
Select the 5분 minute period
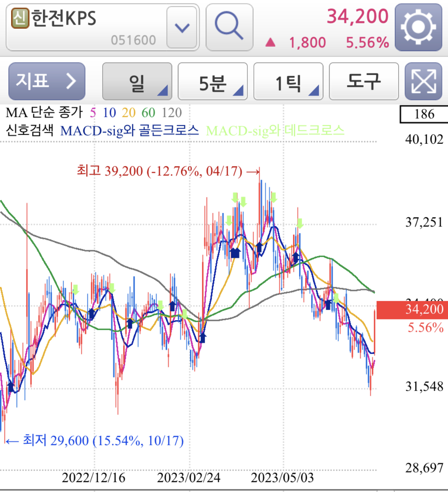pyautogui.click(x=213, y=81)
